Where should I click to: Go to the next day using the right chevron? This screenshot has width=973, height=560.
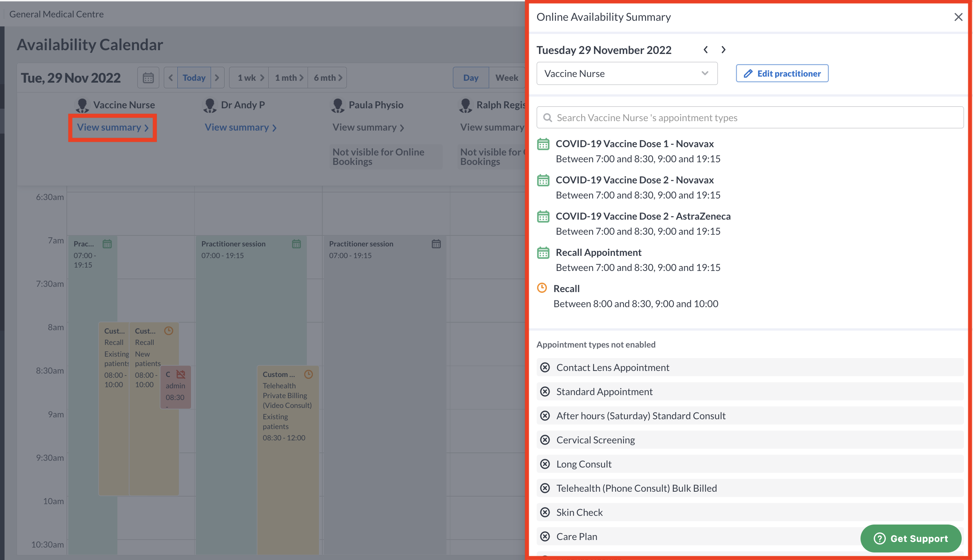point(724,49)
